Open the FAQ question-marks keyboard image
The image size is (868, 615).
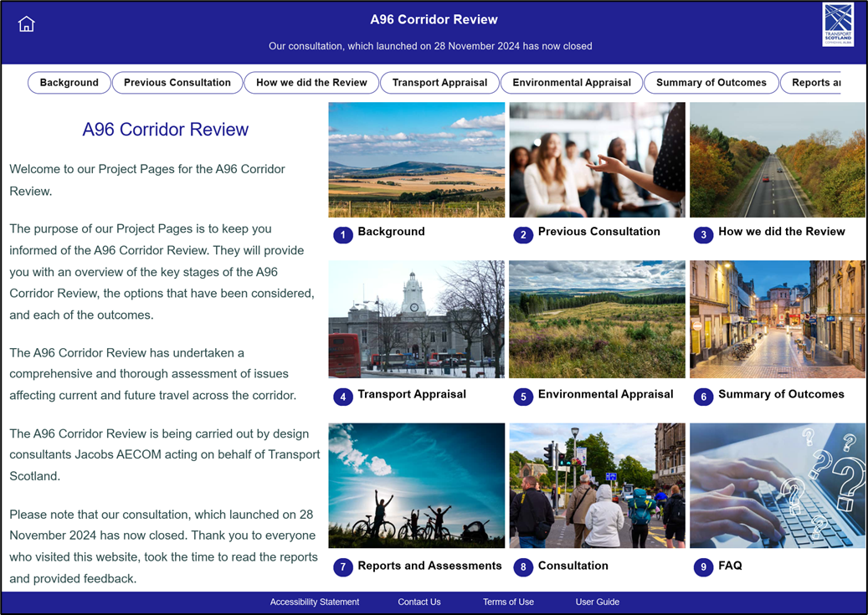[x=777, y=485]
